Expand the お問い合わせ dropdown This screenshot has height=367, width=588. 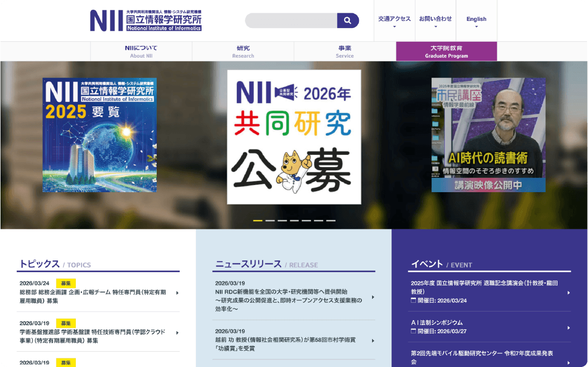436,18
